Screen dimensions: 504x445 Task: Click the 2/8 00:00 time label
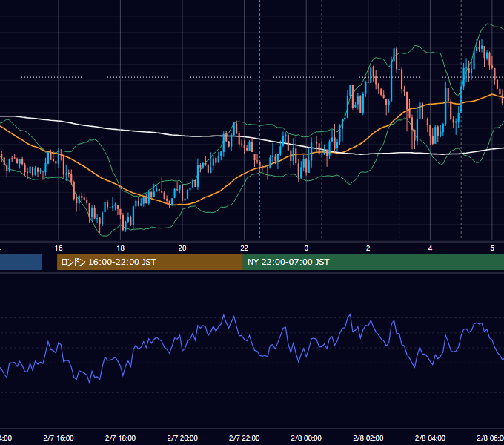306,438
